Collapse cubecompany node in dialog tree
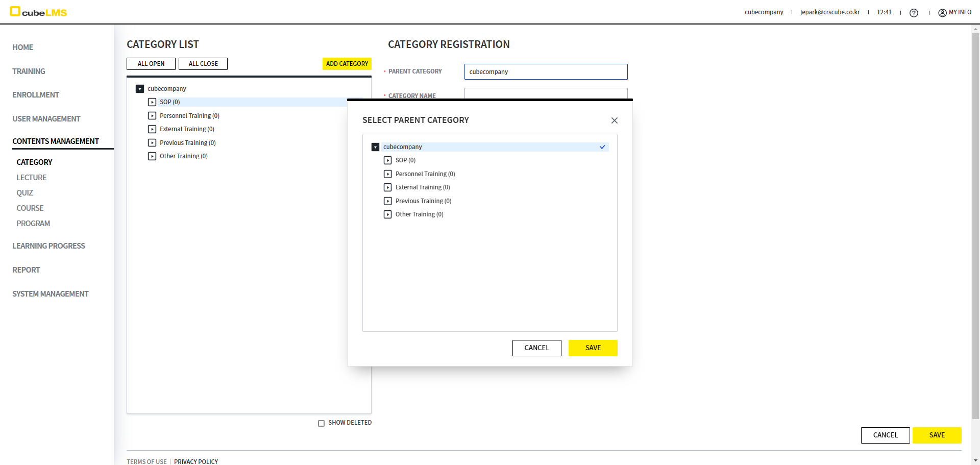 [376, 147]
